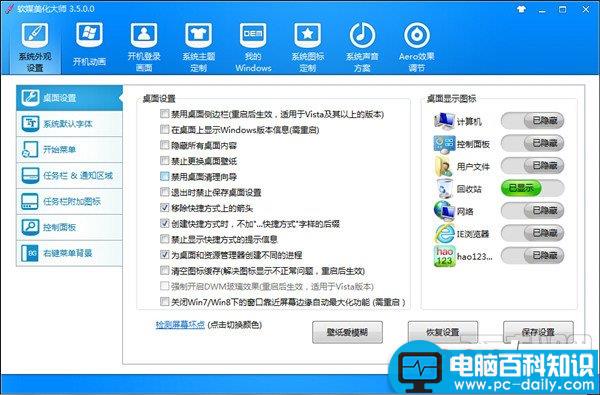The image size is (600, 395).
Task: Minimize the 软媒美化大师 window
Action: point(542,10)
